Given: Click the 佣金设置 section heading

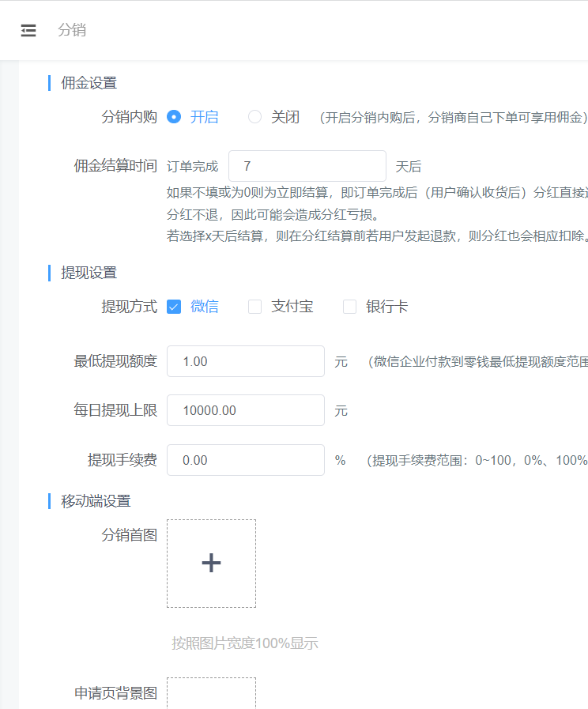Looking at the screenshot, I should 89,83.
